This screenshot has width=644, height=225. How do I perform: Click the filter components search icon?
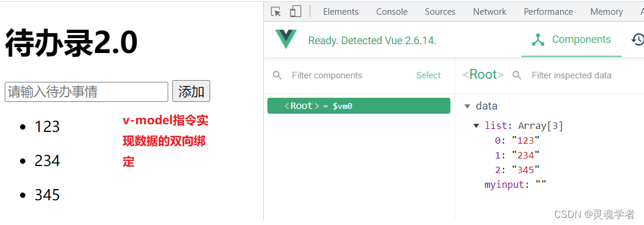(277, 75)
